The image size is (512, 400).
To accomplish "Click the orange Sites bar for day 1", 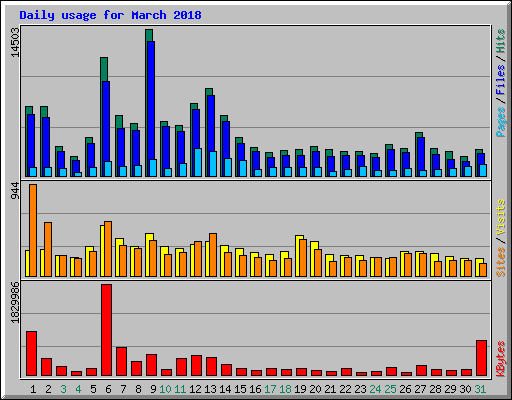I will pyautogui.click(x=33, y=230).
